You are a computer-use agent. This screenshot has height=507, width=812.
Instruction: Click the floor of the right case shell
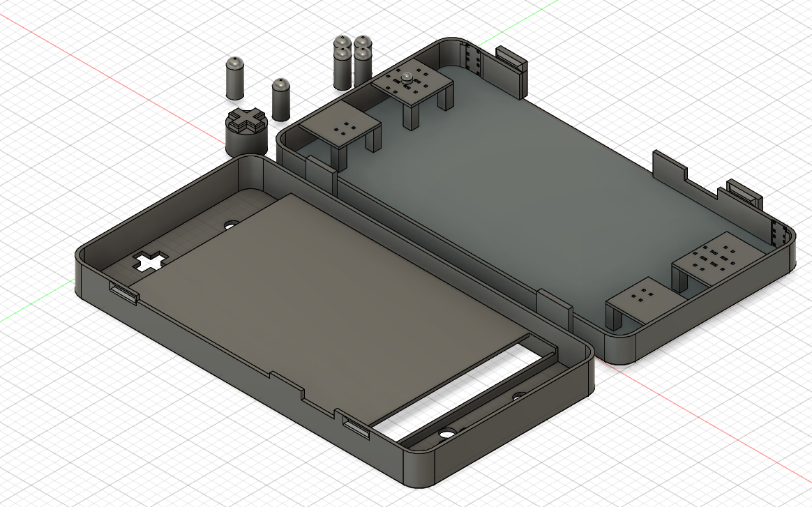click(x=530, y=188)
